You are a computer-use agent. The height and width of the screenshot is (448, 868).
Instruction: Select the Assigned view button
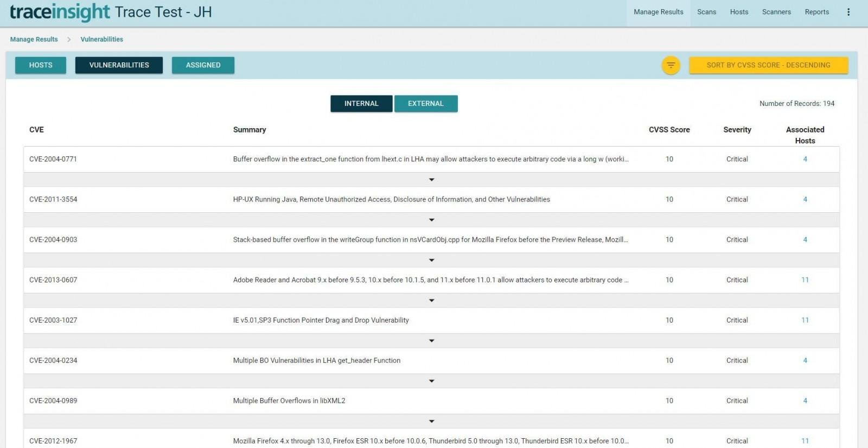tap(203, 65)
